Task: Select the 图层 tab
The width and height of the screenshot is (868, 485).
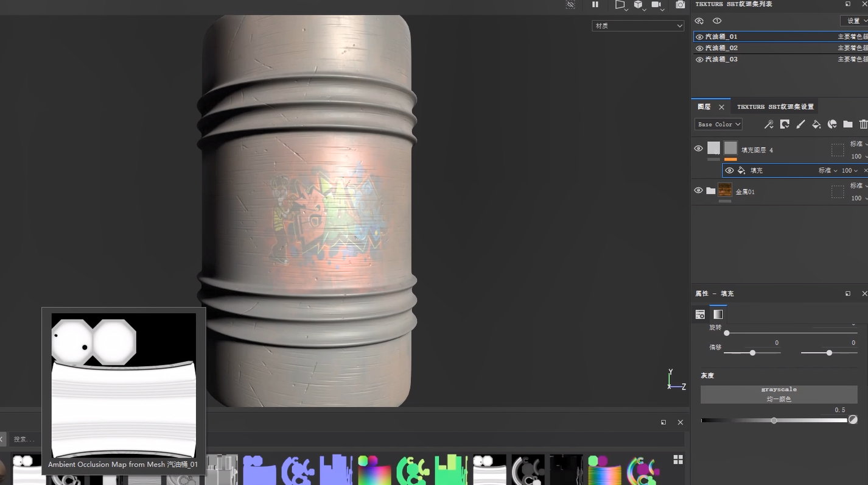Action: coord(704,107)
